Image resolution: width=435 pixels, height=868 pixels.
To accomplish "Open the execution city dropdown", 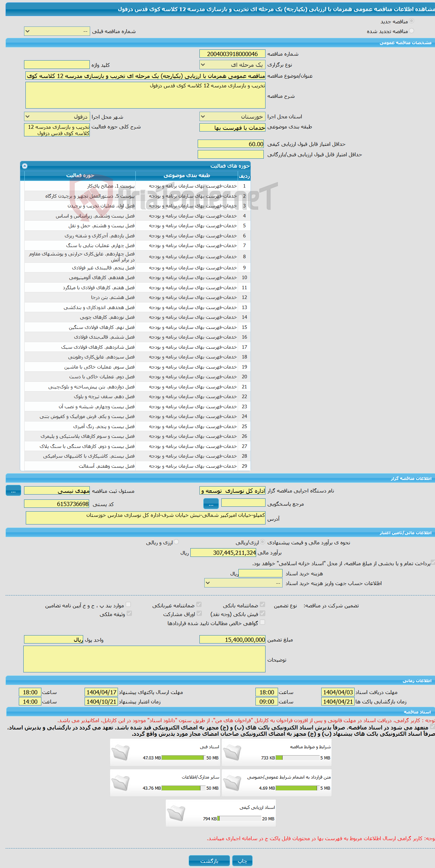I will click(x=57, y=117).
